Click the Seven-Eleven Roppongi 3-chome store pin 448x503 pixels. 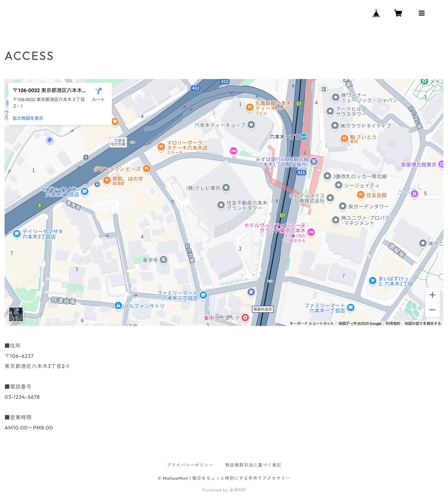(x=84, y=191)
